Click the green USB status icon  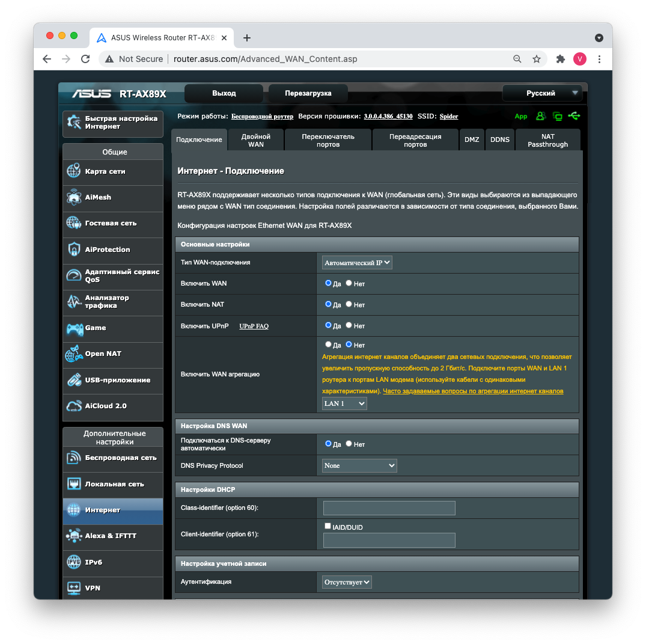(x=574, y=116)
